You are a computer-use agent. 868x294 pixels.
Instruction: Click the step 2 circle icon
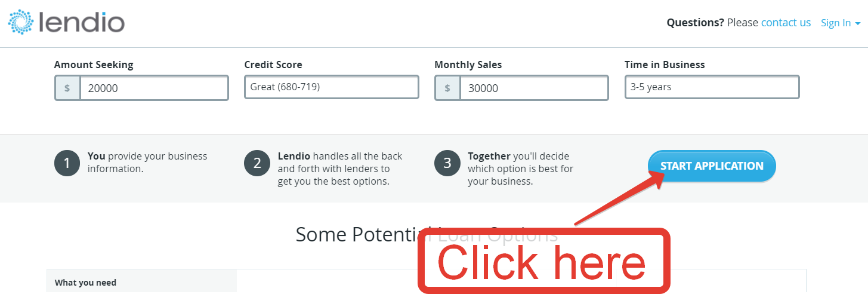pyautogui.click(x=257, y=164)
